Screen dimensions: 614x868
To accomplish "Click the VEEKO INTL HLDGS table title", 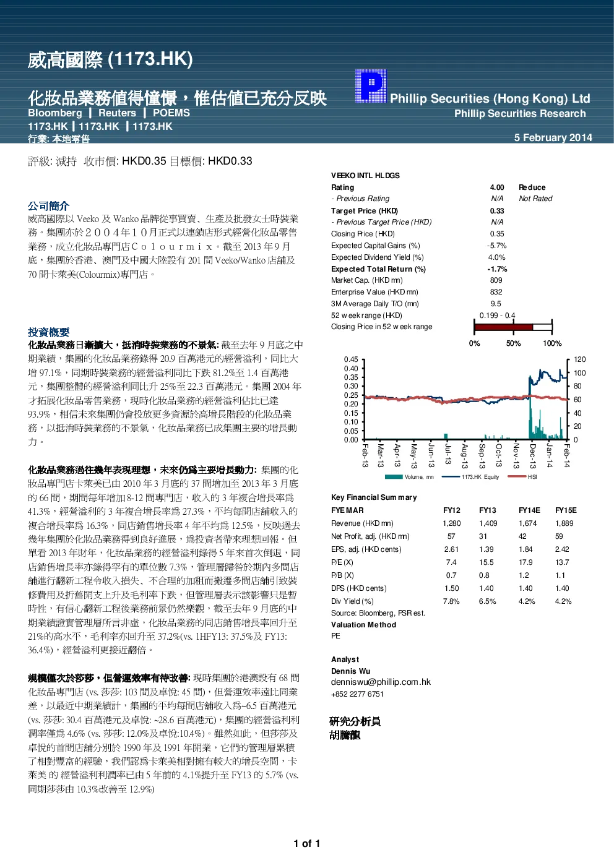I will 365,176.
